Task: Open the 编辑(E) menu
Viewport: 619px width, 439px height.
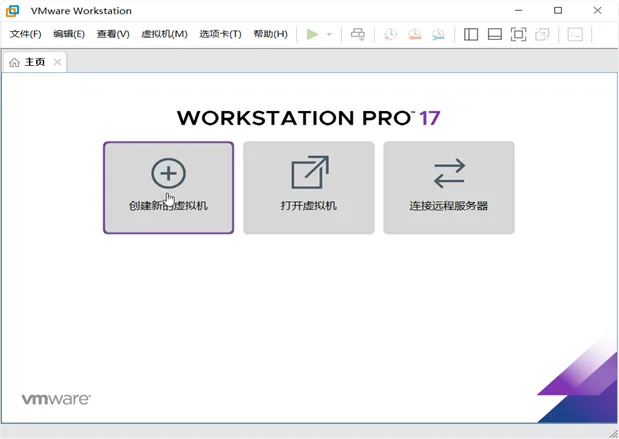Action: tap(69, 34)
